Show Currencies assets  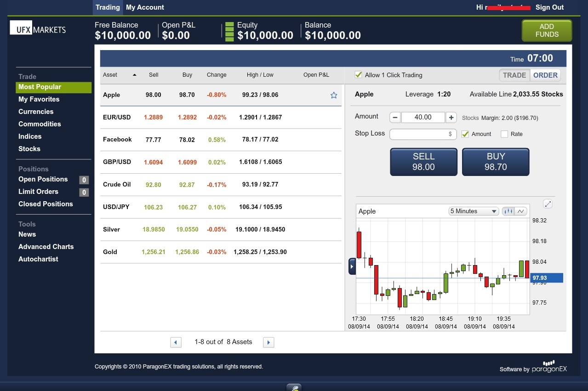click(36, 112)
